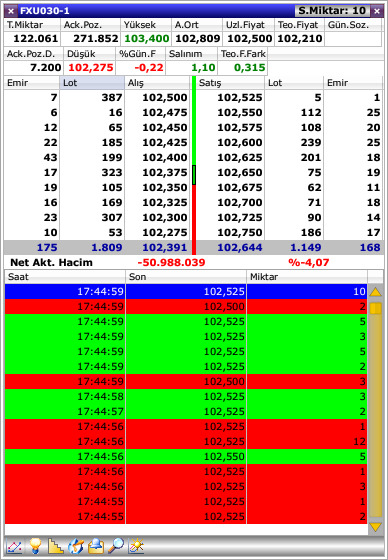This screenshot has height=560, width=388.
Task: Click the light bulb icon
Action: pos(35,546)
